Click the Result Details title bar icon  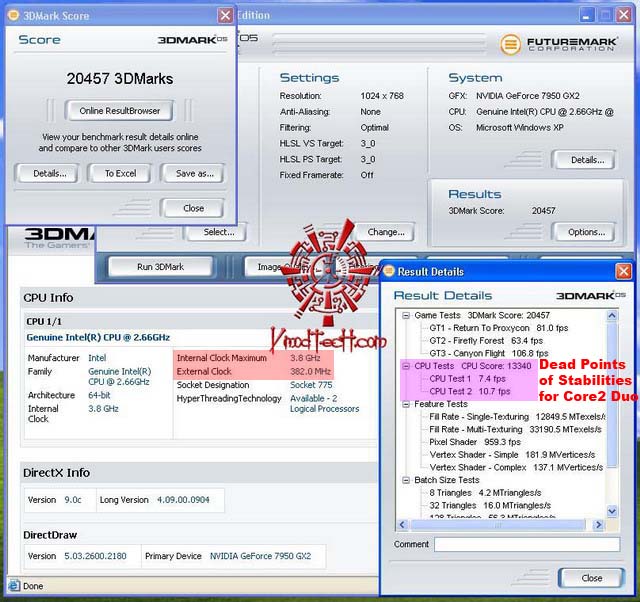[x=389, y=271]
